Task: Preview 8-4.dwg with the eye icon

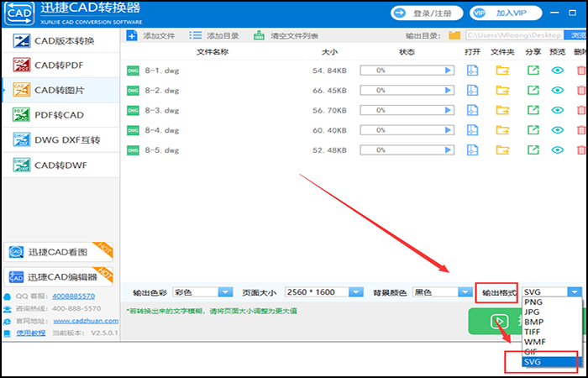Action: (x=558, y=130)
